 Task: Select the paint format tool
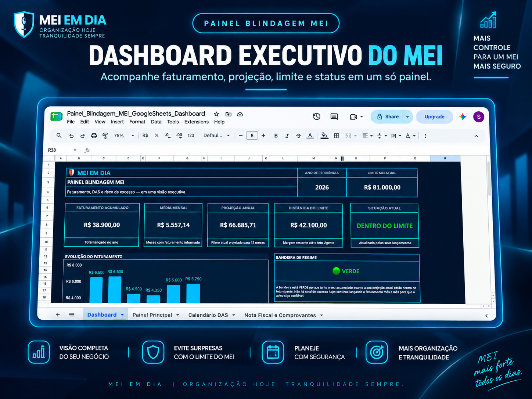105,136
